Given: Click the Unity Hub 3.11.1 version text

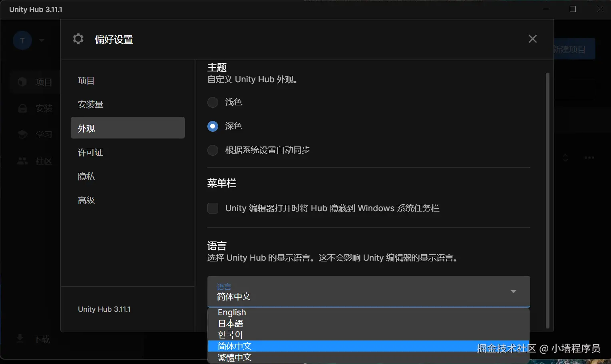Looking at the screenshot, I should pyautogui.click(x=104, y=309).
